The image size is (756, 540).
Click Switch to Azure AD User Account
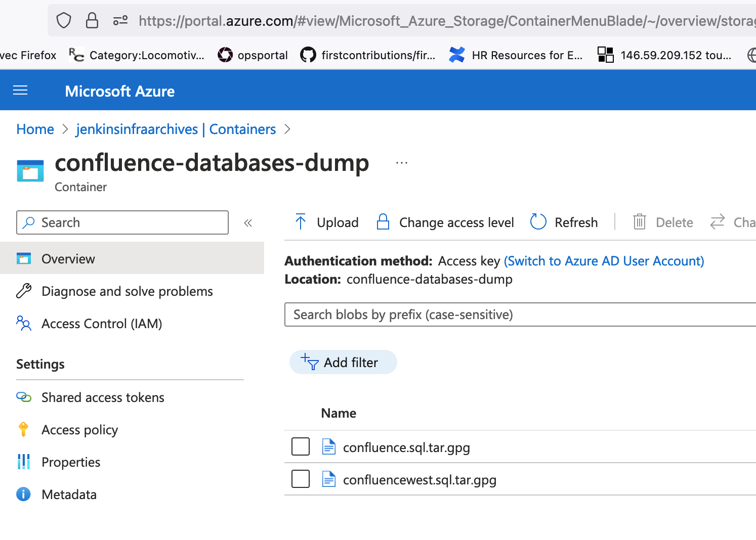[x=604, y=261]
